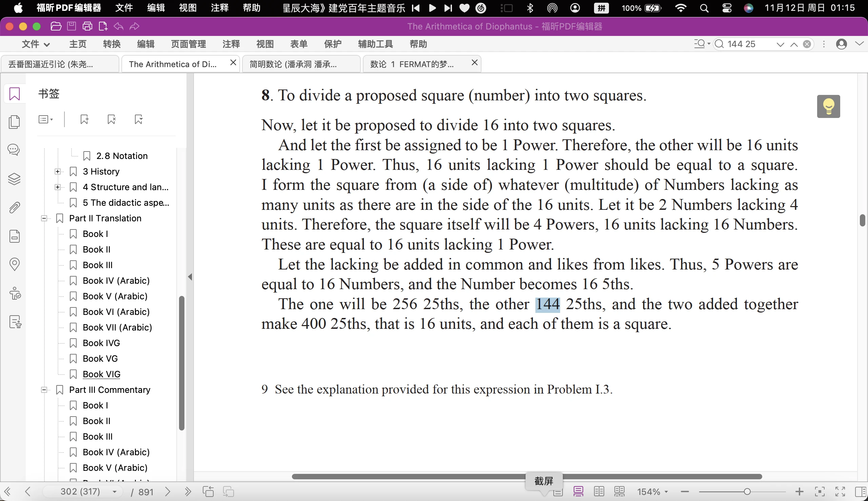The width and height of the screenshot is (868, 501).
Task: Click the yellow lightbulb tips icon
Action: (828, 106)
